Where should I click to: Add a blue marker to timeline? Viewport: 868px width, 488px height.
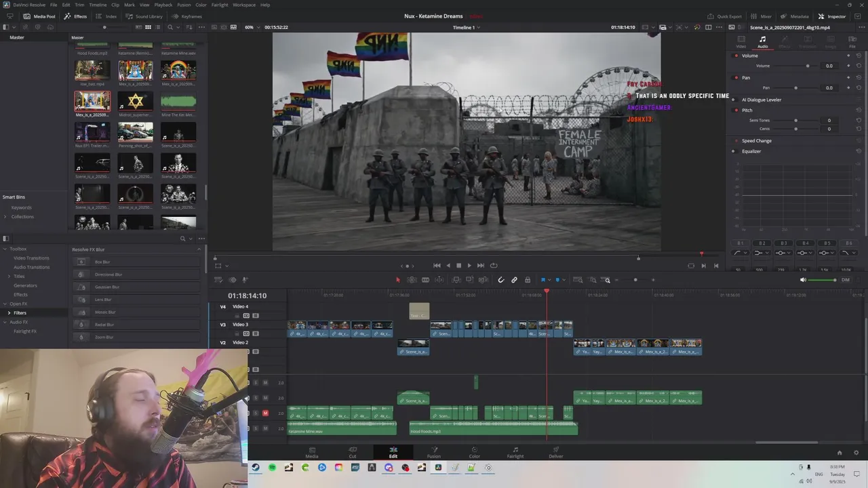tap(557, 280)
